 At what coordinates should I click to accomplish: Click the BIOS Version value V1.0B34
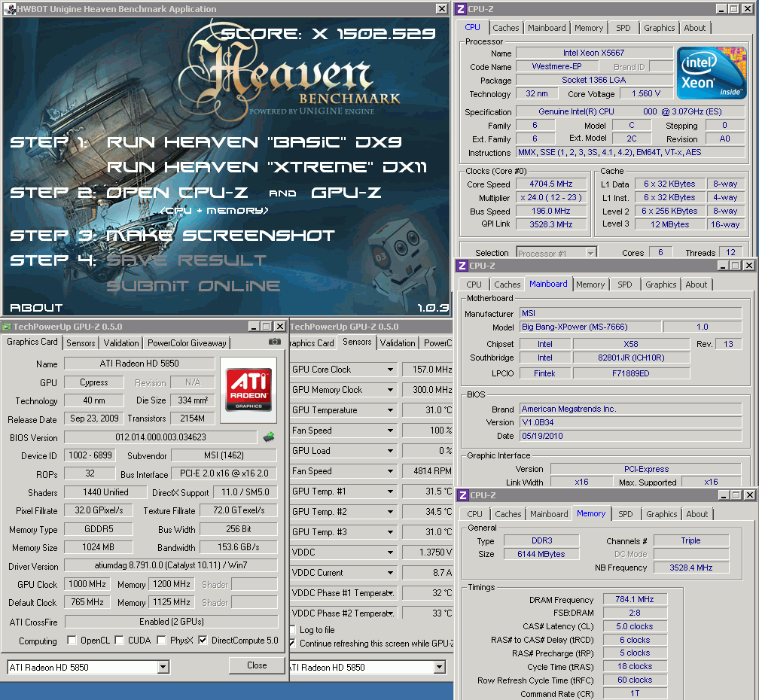631,422
